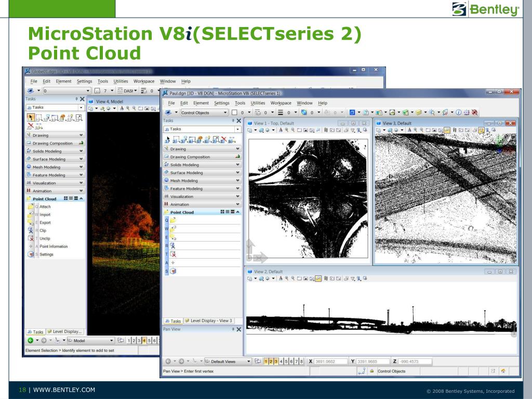Click the W import icon in Paul.dgn Point Cloud list
The height and width of the screenshot is (399, 532).
pos(173,229)
